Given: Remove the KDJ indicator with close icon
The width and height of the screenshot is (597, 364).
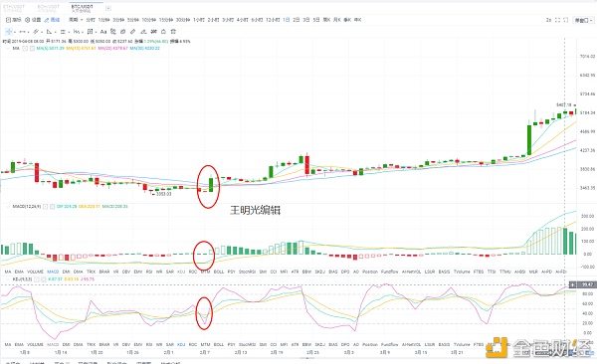Looking at the screenshot, I should pos(43,279).
